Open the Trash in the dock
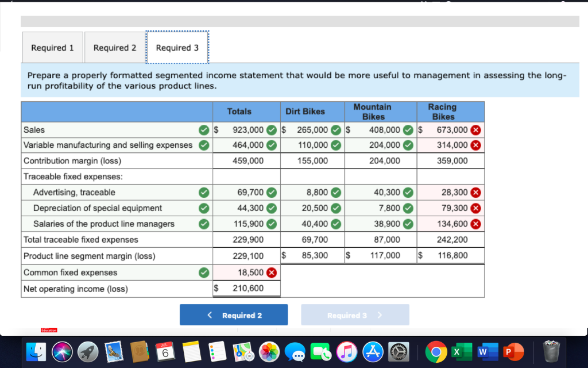The width and height of the screenshot is (588, 368). tap(551, 351)
